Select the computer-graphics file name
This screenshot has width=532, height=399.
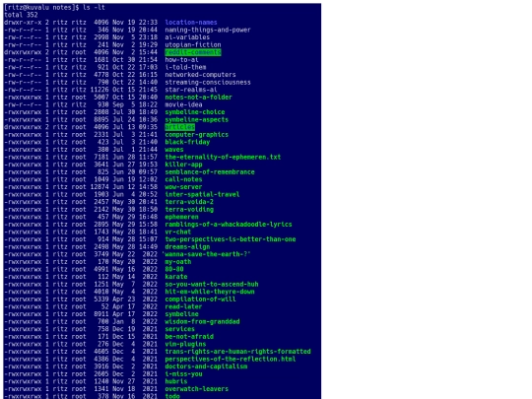(196, 135)
